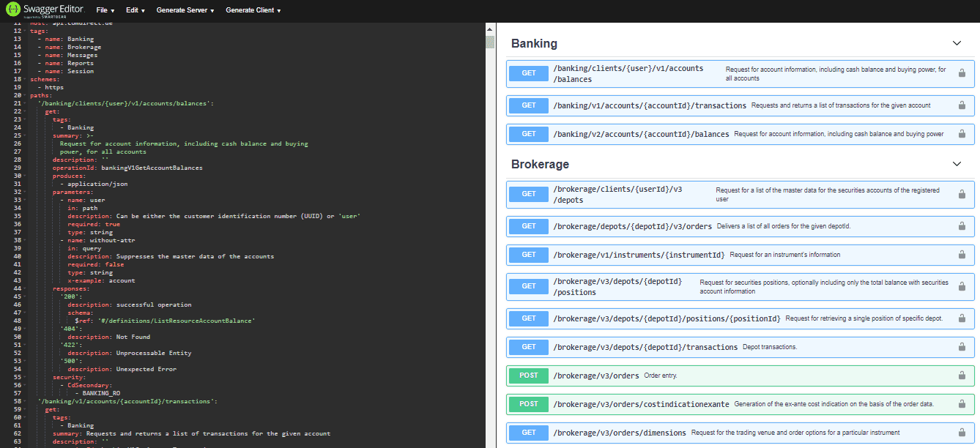Click the "Request for the trading venue" description
Viewport: 980px width, 448px height.
(x=795, y=433)
